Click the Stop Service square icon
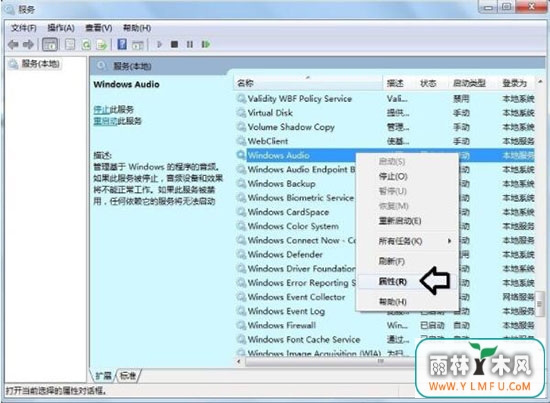This screenshot has height=403, width=550. 174,45
